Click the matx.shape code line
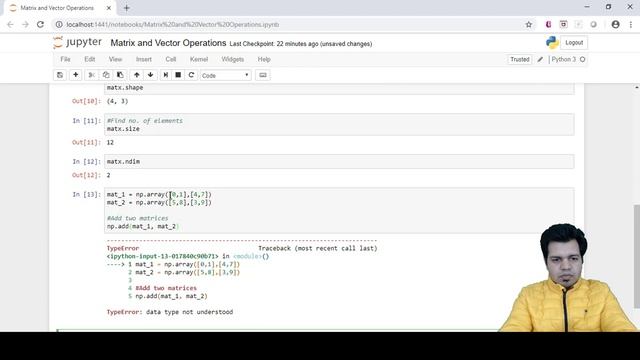 [125, 87]
